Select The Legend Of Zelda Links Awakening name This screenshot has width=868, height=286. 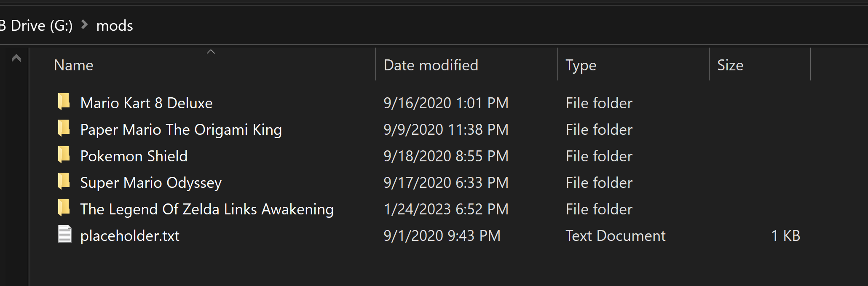(x=207, y=209)
